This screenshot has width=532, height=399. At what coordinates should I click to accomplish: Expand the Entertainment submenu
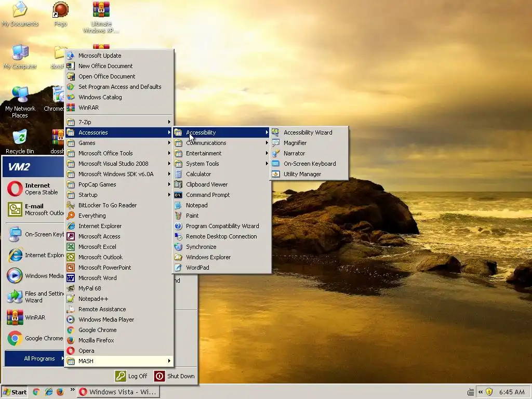click(x=221, y=153)
